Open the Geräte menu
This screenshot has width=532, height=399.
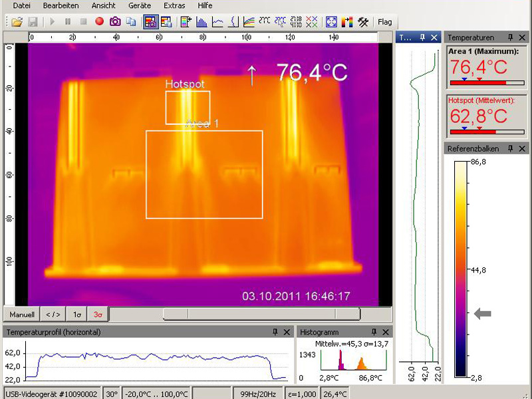point(140,5)
